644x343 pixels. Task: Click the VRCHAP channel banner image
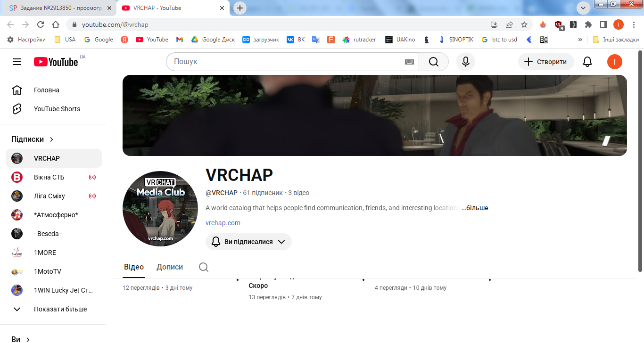pos(375,115)
